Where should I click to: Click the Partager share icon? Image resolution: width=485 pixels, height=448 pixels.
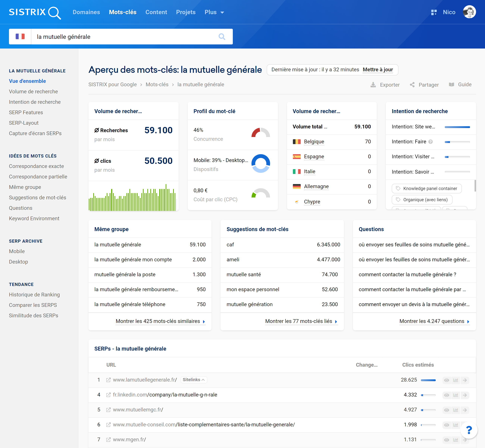[x=412, y=85]
